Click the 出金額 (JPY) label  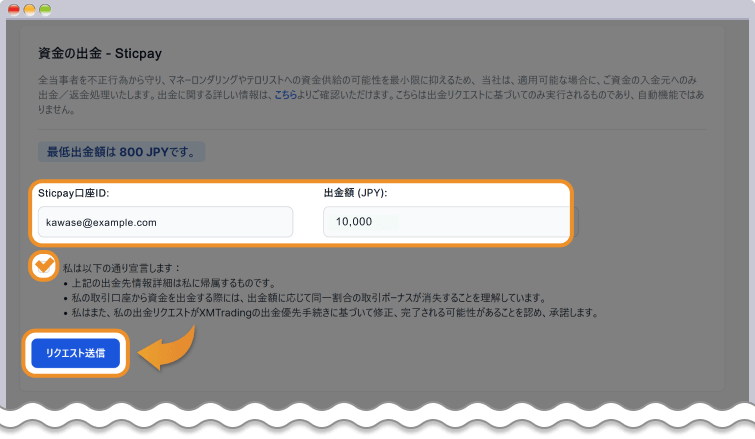point(355,192)
